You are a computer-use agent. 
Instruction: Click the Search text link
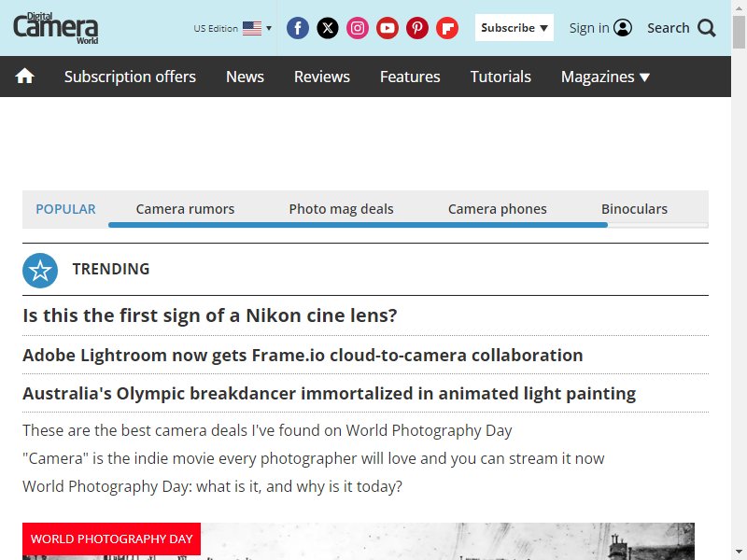coord(669,28)
